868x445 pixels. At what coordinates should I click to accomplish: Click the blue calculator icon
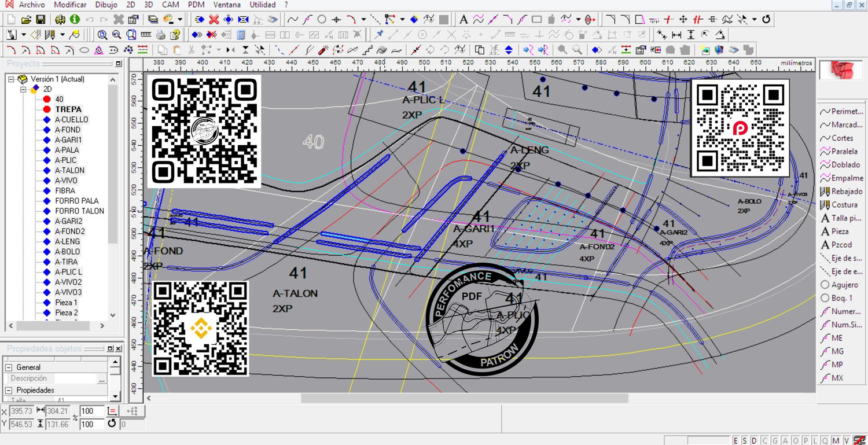(x=241, y=35)
